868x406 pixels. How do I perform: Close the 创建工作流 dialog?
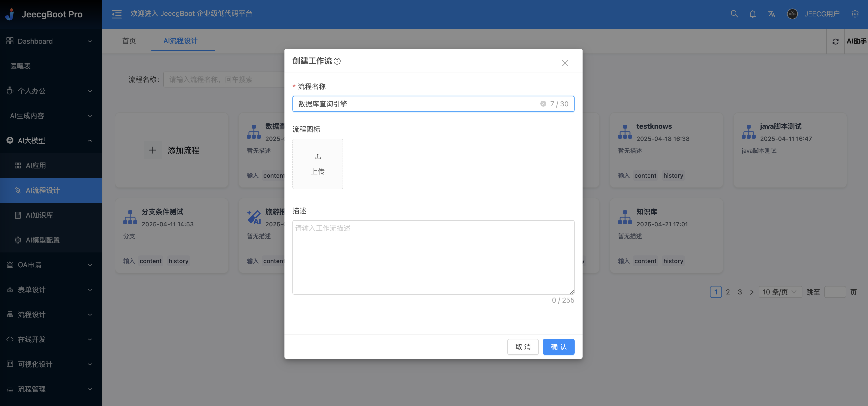pos(565,63)
